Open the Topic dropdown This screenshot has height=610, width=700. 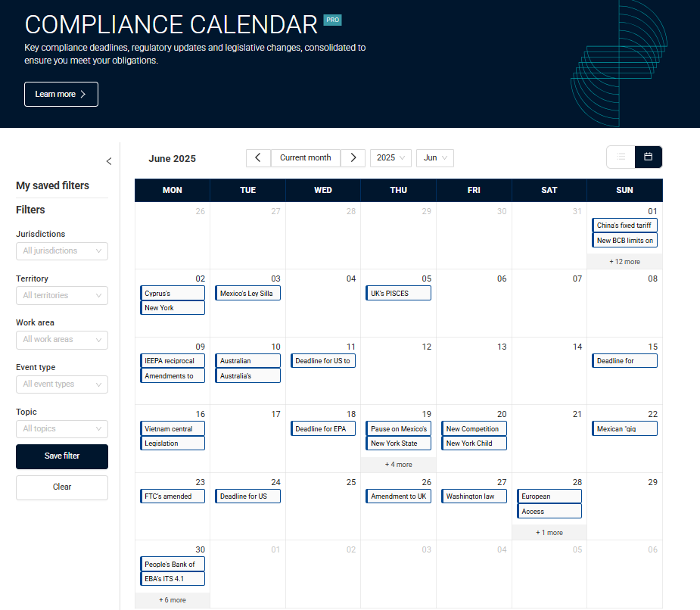tap(61, 428)
